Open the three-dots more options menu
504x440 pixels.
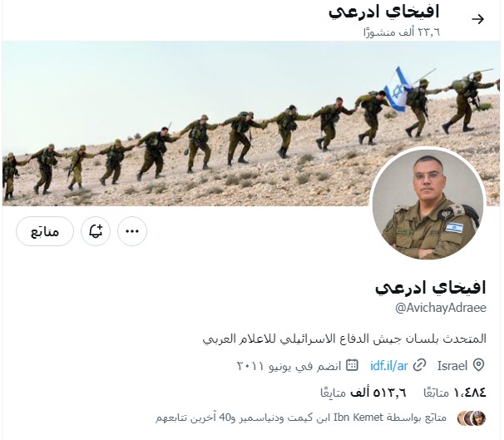tap(132, 231)
